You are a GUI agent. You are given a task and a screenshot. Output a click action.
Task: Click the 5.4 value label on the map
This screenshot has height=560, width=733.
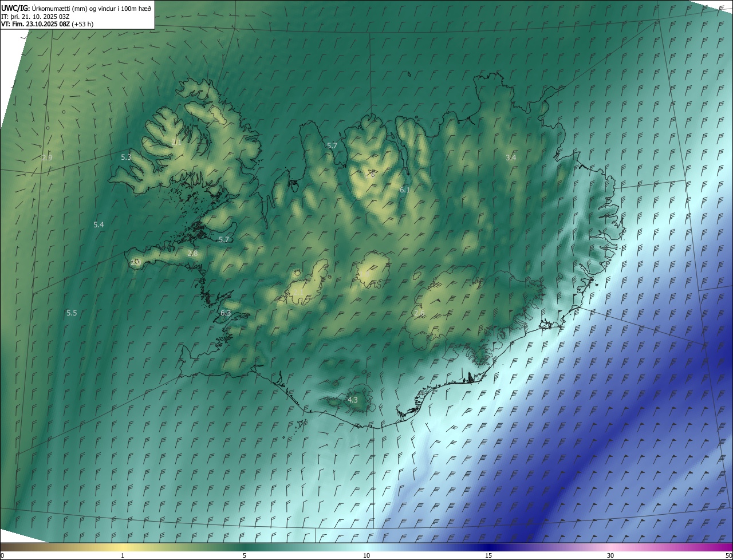[x=98, y=225]
